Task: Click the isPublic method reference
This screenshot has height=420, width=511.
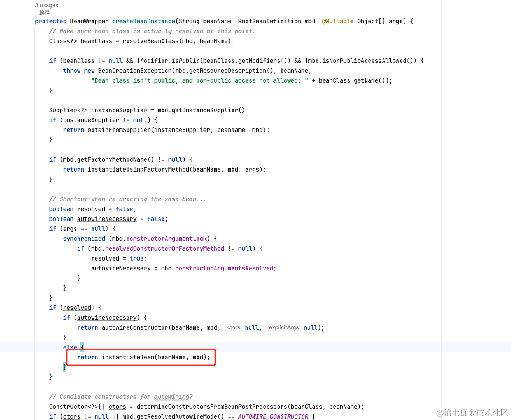Action: pyautogui.click(x=186, y=61)
